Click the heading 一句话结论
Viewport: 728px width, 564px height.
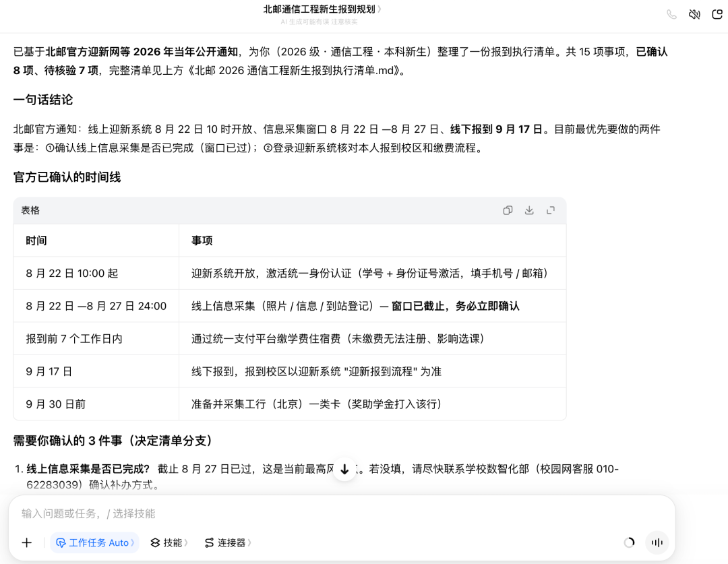[x=43, y=100]
